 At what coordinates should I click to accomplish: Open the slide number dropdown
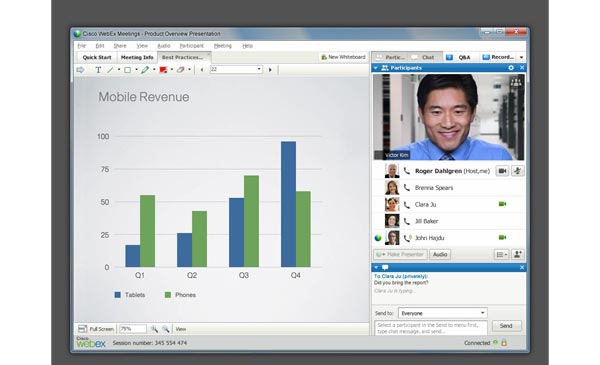coord(236,69)
